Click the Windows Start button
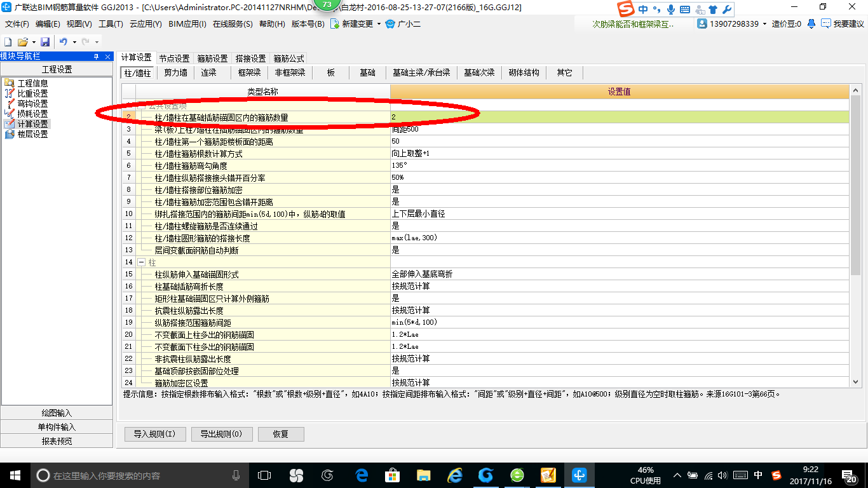The width and height of the screenshot is (868, 488). coord(15,475)
